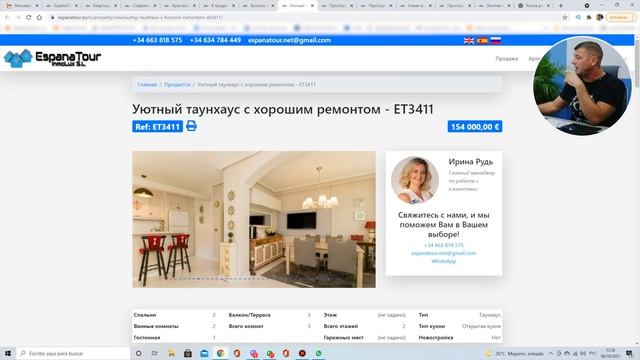This screenshot has width=640, height=360.
Task: Email espanatour.net@gmail.com in top bar
Action: pos(289,40)
